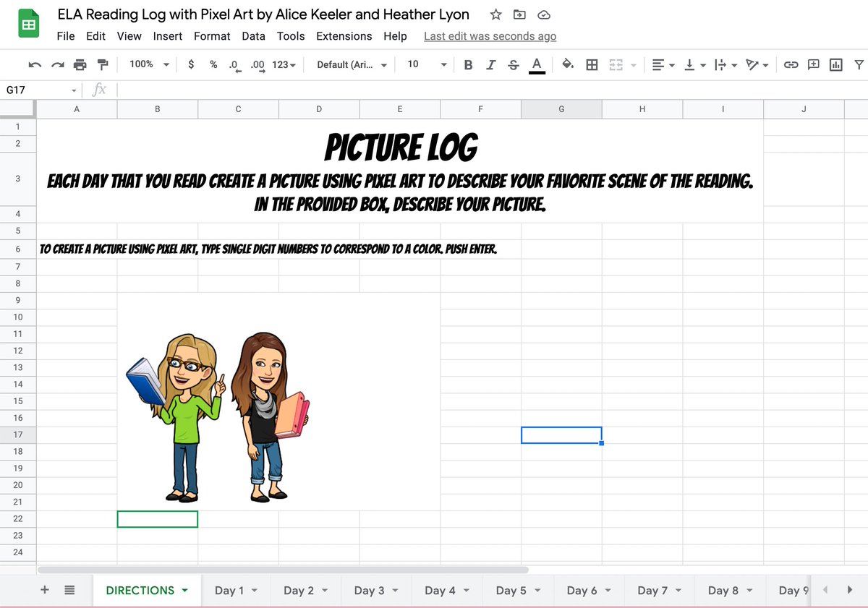
Task: Expand merge cells options arrow
Action: (633, 66)
